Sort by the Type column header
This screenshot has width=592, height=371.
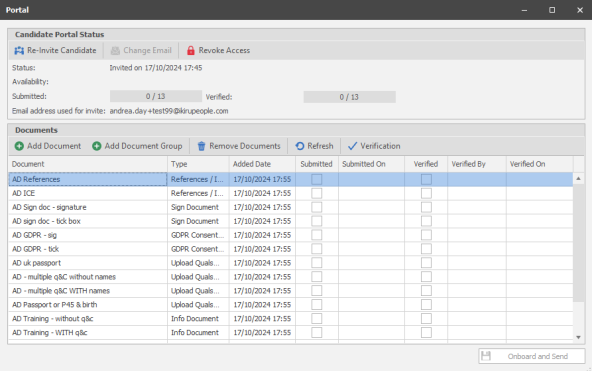click(198, 164)
